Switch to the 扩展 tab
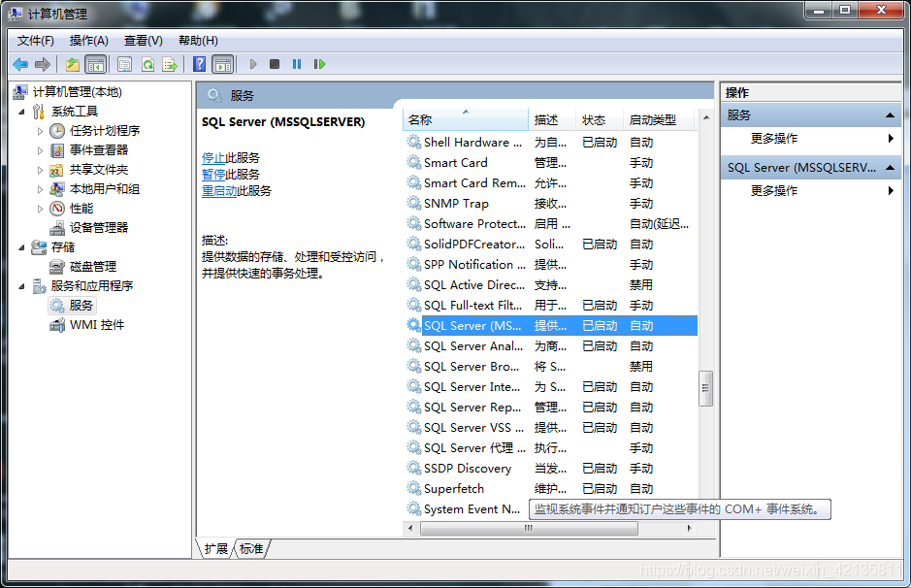 [216, 548]
